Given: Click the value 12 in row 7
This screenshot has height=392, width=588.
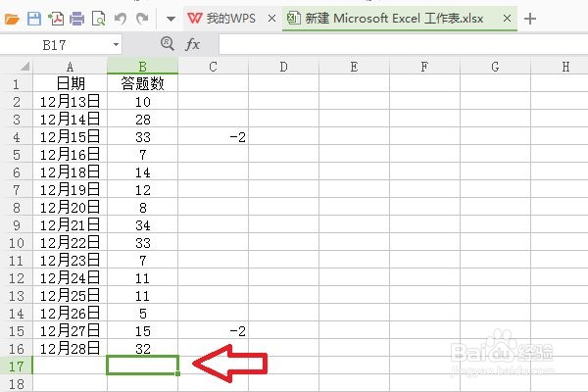Looking at the screenshot, I should click(142, 189).
